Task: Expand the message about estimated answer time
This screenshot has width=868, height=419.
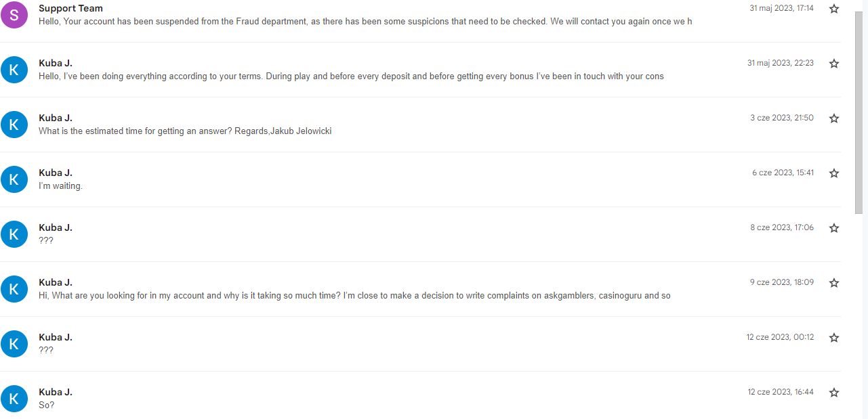Action: (185, 131)
